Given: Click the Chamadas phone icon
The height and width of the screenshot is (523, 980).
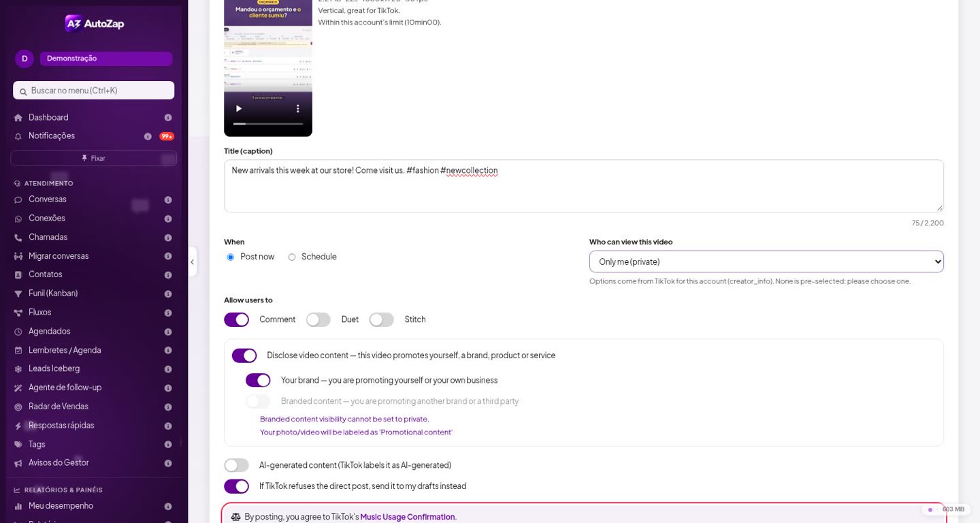Looking at the screenshot, I should pyautogui.click(x=18, y=238).
